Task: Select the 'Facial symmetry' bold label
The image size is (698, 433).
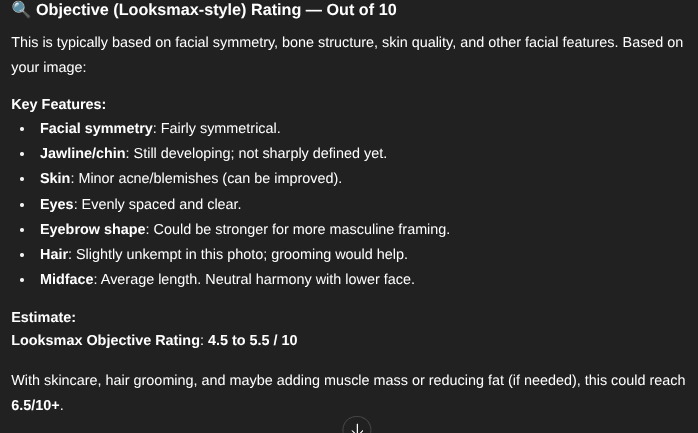Action: [96, 128]
